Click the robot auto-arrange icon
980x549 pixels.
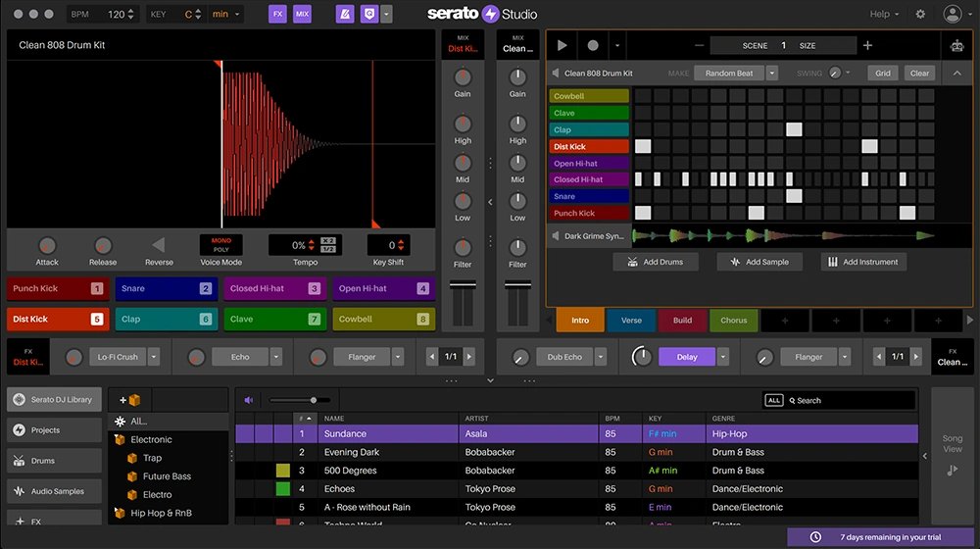[956, 45]
